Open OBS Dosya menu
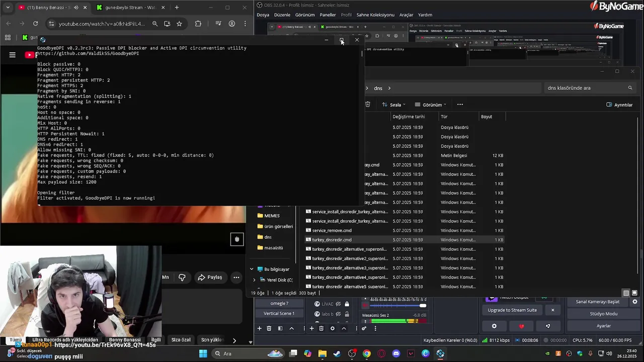This screenshot has height=362, width=644. pyautogui.click(x=263, y=15)
